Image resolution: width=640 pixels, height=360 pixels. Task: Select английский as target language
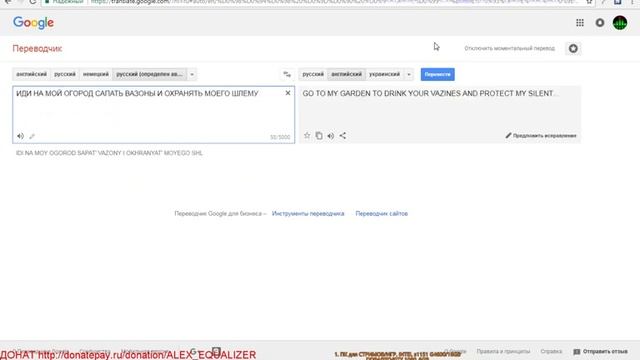tap(346, 74)
